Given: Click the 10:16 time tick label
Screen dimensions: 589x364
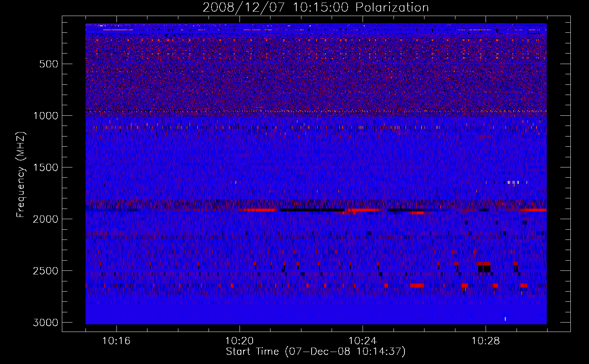Looking at the screenshot, I should [116, 341].
